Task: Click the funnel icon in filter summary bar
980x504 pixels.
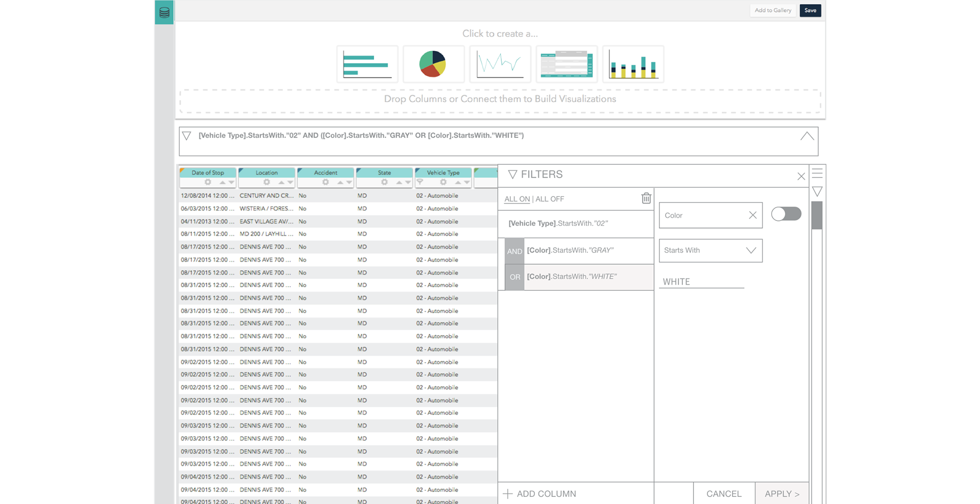Action: (187, 136)
